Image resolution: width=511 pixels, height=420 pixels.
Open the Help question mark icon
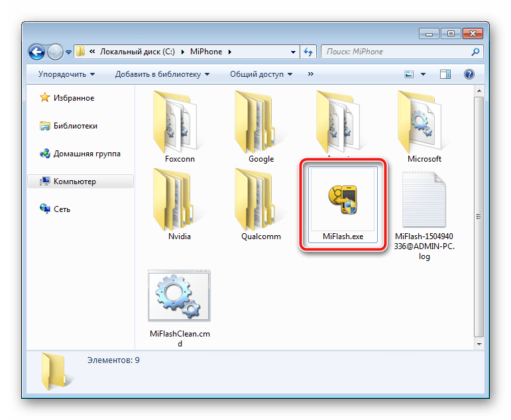click(469, 74)
